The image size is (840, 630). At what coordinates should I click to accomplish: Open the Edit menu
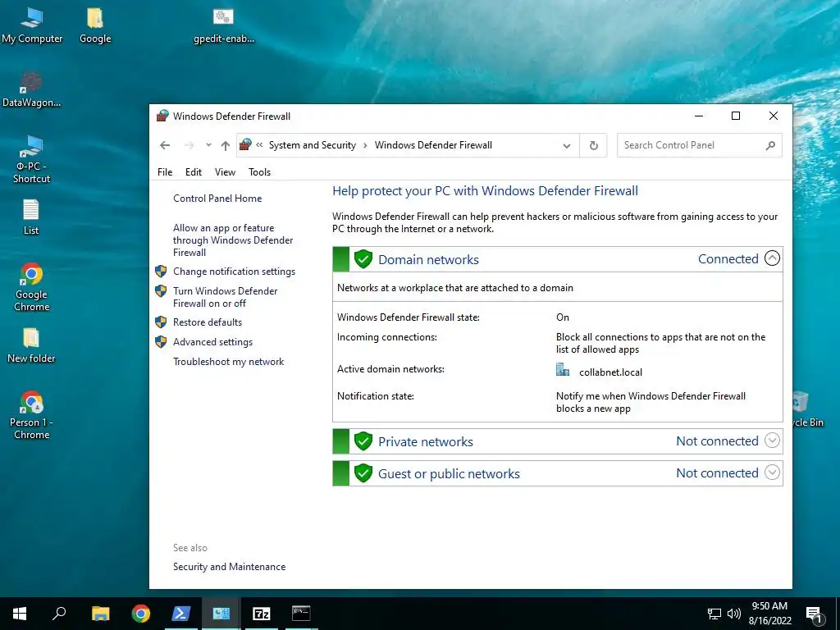(x=194, y=172)
